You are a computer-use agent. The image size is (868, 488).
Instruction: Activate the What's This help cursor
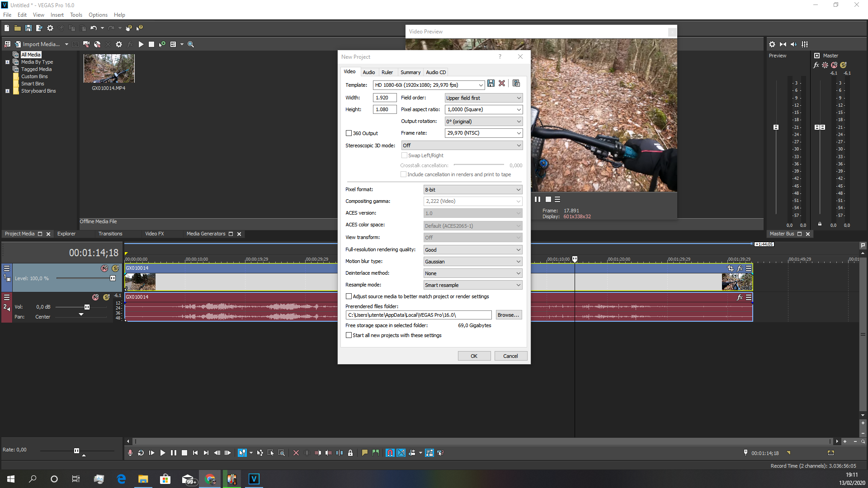pyautogui.click(x=140, y=28)
